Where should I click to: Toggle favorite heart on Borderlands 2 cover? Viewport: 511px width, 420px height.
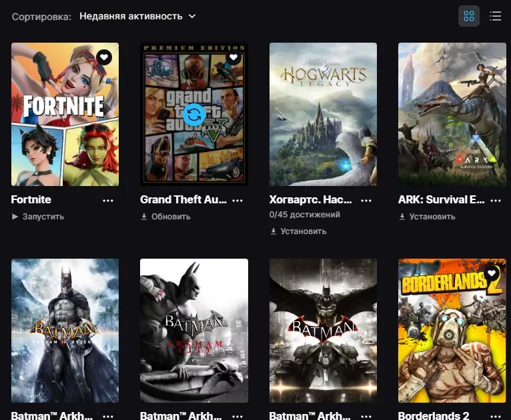pos(492,273)
